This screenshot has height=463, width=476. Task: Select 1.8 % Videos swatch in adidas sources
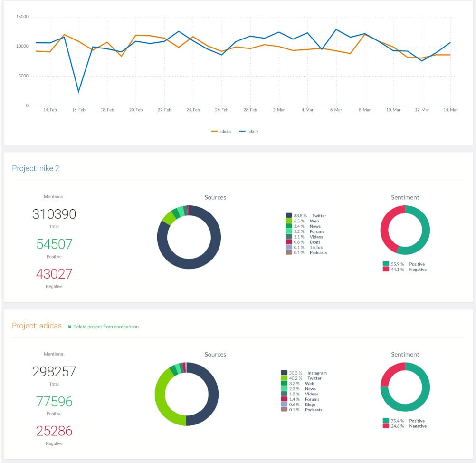coord(284,394)
